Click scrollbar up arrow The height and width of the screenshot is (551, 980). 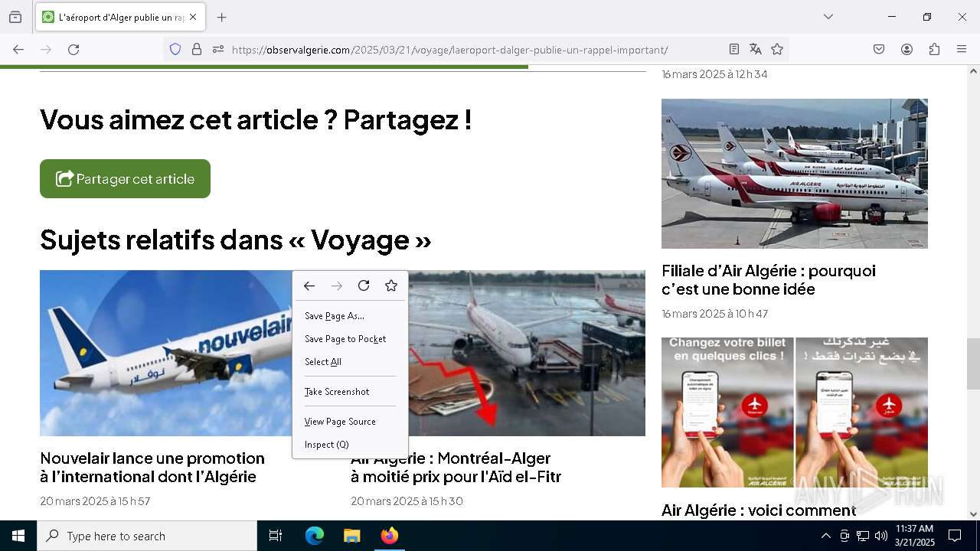point(973,71)
